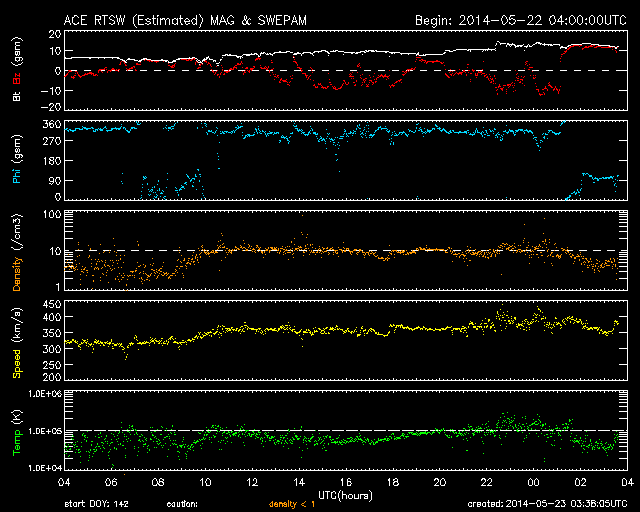Click the orange "Density (/cm3)" axis label

coord(17,252)
